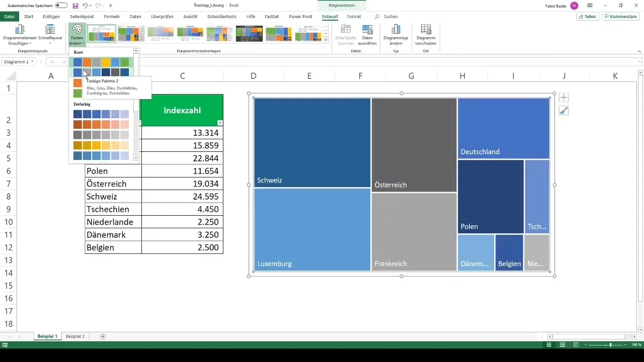Image resolution: width=644 pixels, height=362 pixels.
Task: Click the Kommentare button
Action: (x=621, y=17)
